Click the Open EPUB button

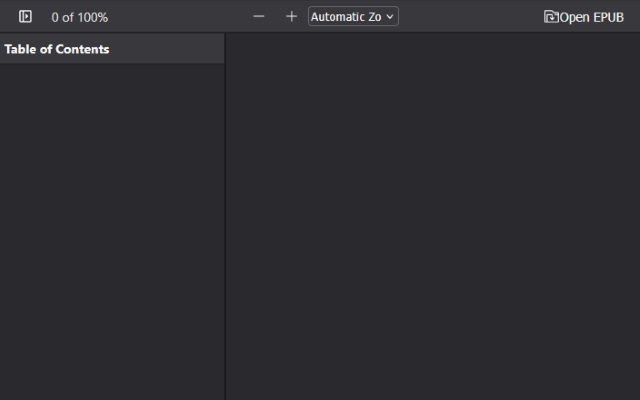click(x=584, y=17)
